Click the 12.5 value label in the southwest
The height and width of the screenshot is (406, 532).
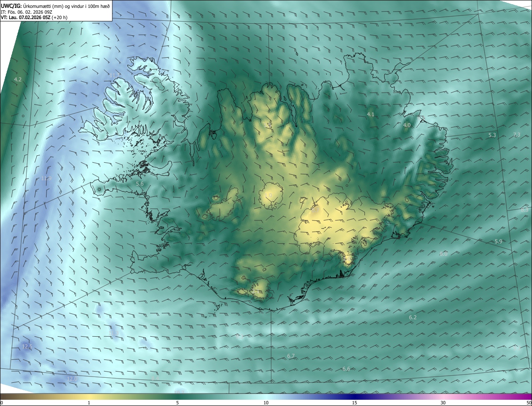[27, 347]
